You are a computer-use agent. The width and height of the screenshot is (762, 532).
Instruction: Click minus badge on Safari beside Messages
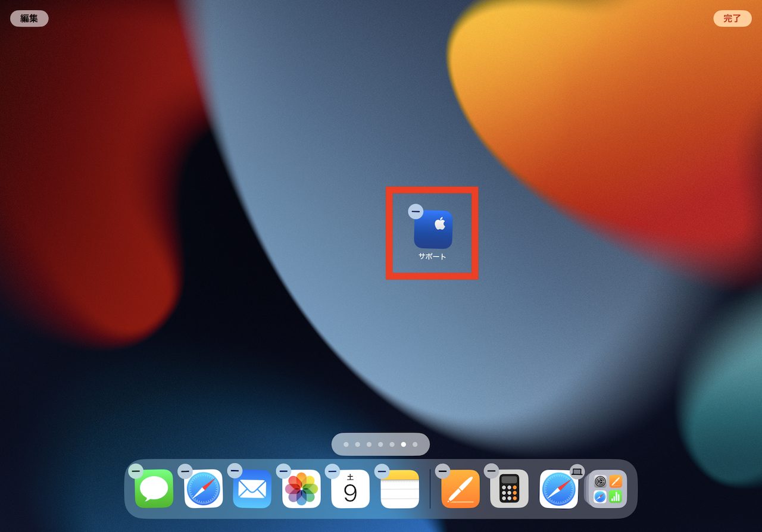(x=185, y=471)
